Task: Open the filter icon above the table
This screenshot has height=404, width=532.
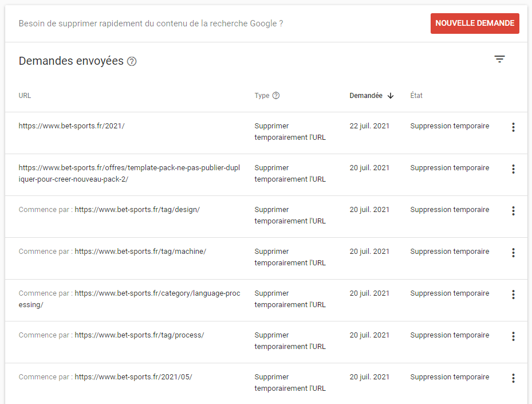Action: (x=499, y=59)
